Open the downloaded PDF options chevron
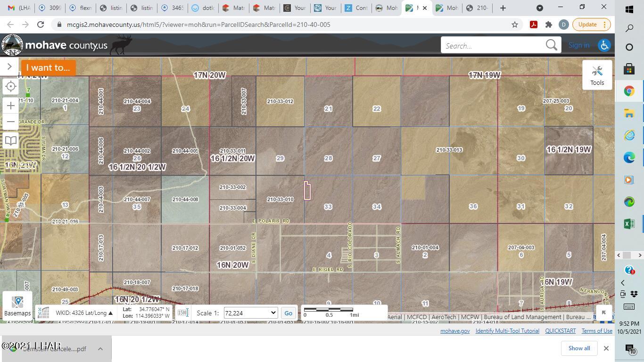The image size is (644, 362). [x=100, y=349]
